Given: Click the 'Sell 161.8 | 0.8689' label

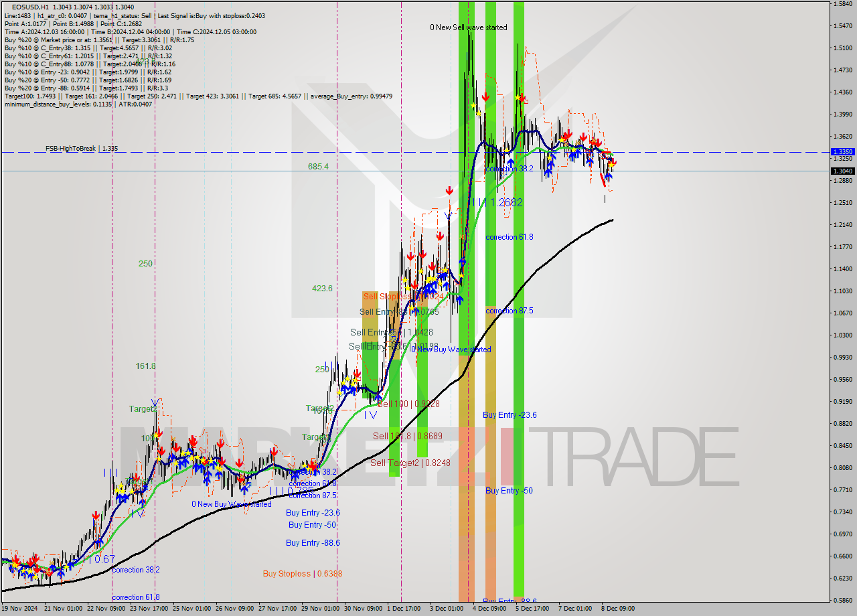Looking at the screenshot, I should tap(407, 436).
